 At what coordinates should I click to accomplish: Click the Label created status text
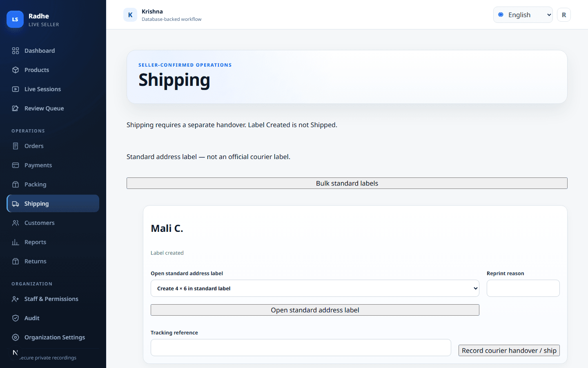pos(167,253)
